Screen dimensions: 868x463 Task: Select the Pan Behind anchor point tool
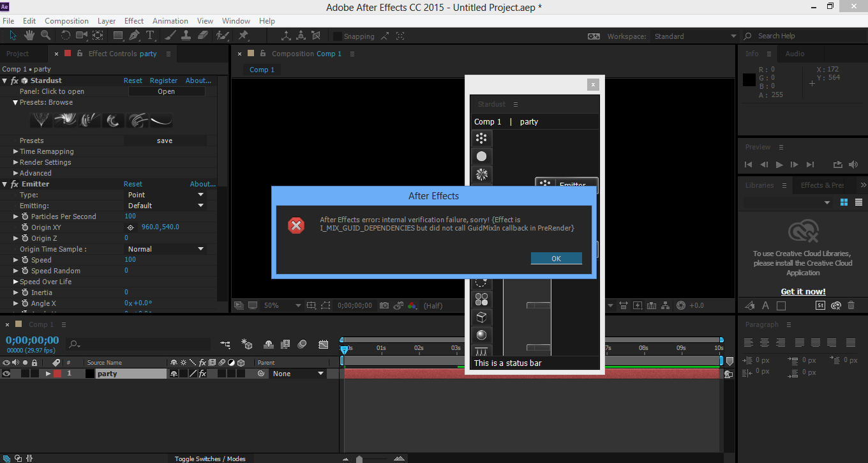(x=98, y=36)
